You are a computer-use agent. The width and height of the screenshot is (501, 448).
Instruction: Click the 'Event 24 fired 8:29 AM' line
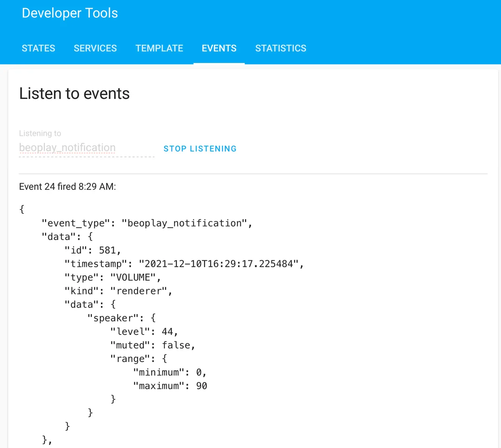pos(68,187)
